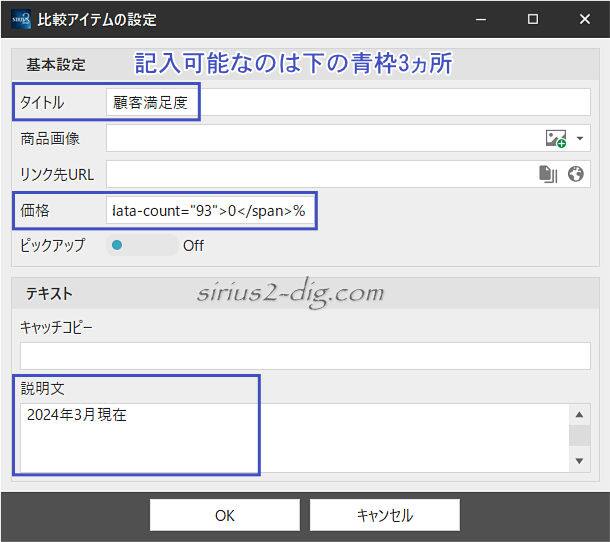Click inside the リンク先URL text field
Screen dimensions: 610x542
pos(320,174)
